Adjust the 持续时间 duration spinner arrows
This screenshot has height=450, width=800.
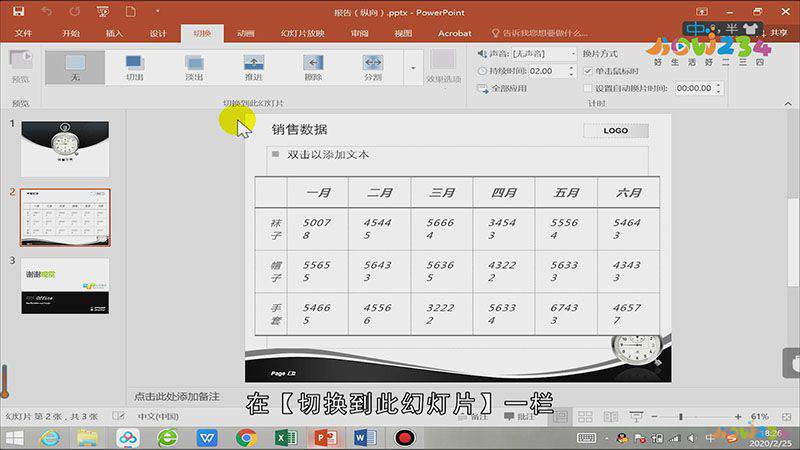[x=571, y=71]
